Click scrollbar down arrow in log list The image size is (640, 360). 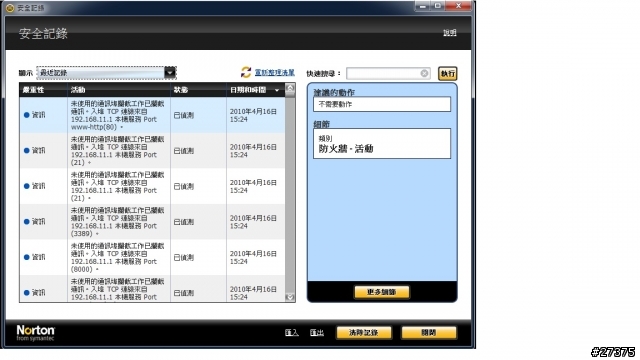pos(290,297)
